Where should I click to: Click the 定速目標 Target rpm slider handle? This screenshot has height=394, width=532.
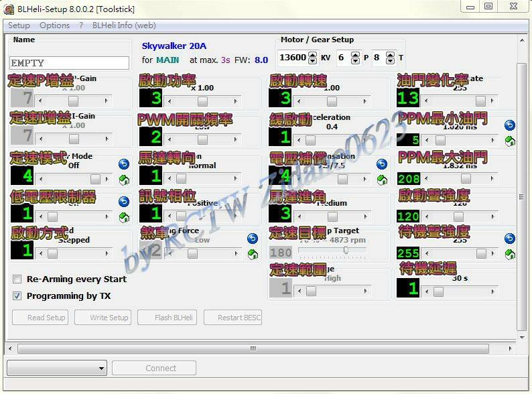(x=346, y=250)
